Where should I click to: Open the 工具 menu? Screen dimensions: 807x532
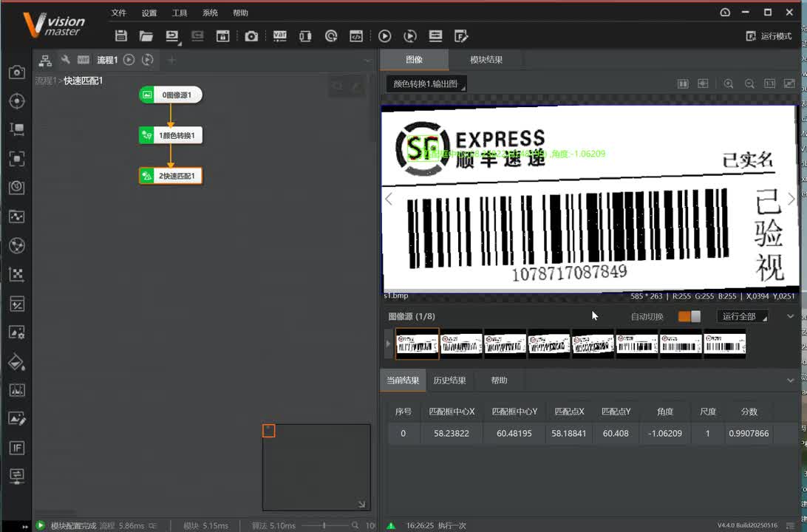pyautogui.click(x=180, y=13)
